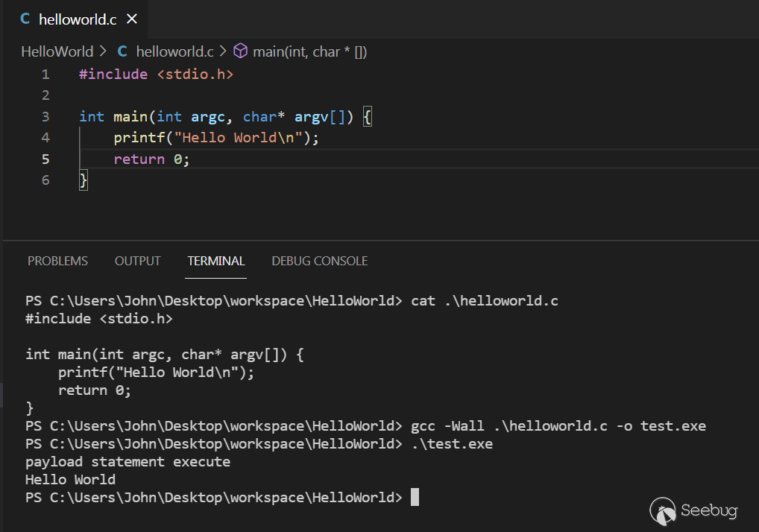Click line number 1 in the editor gutter
Viewport: 759px width, 532px height.
pyautogui.click(x=45, y=74)
